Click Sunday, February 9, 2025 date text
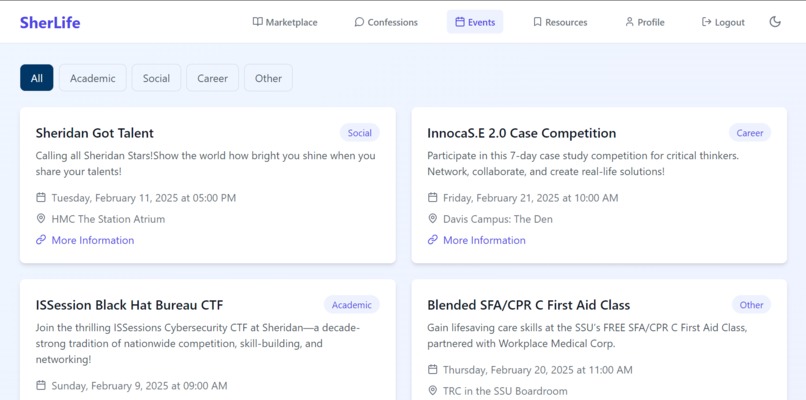The image size is (806, 400). pyautogui.click(x=139, y=386)
